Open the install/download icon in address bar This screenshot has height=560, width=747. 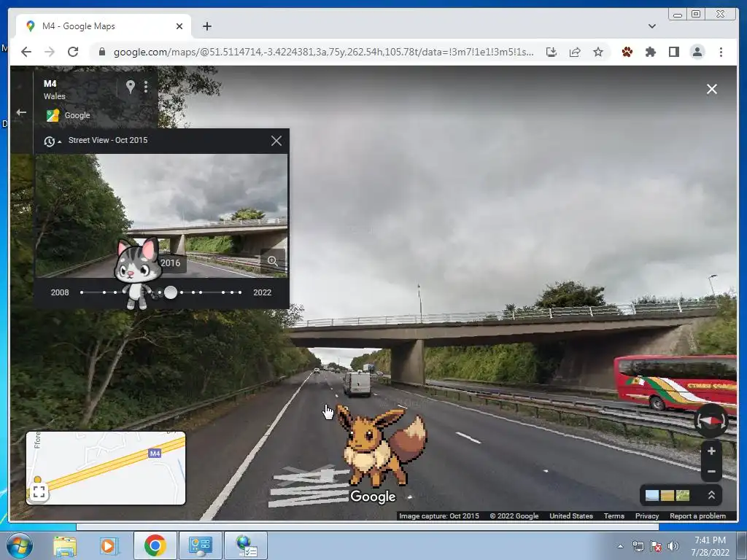pyautogui.click(x=551, y=52)
